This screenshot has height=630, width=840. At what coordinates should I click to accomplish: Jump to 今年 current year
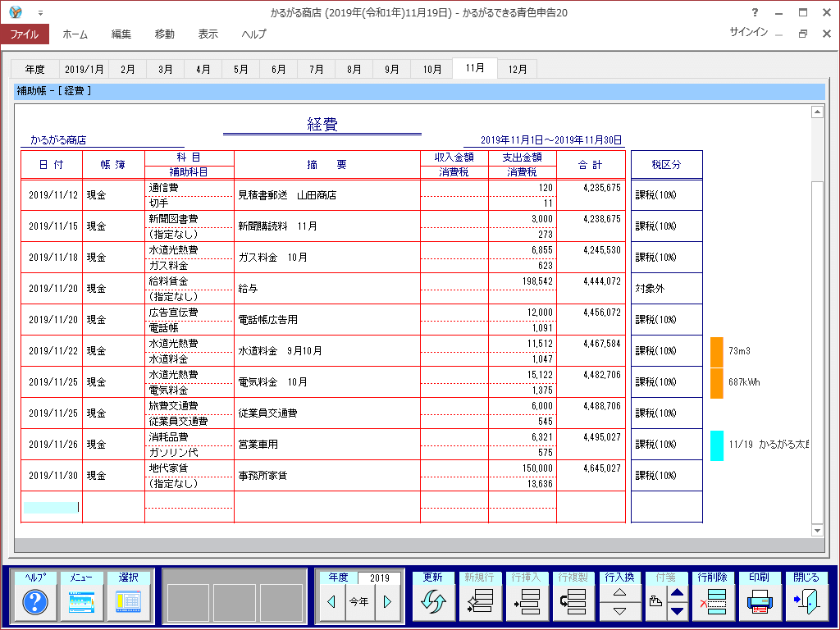359,601
